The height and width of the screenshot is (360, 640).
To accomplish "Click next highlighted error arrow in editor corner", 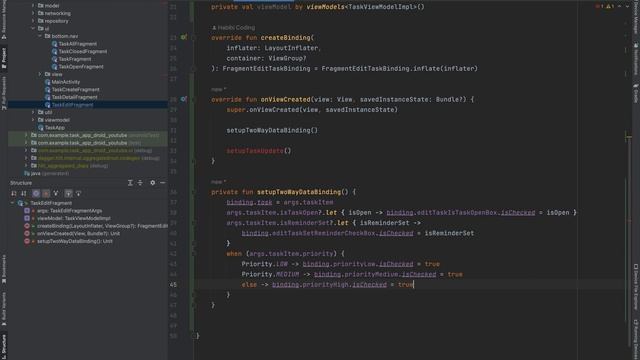I will 627,7.
